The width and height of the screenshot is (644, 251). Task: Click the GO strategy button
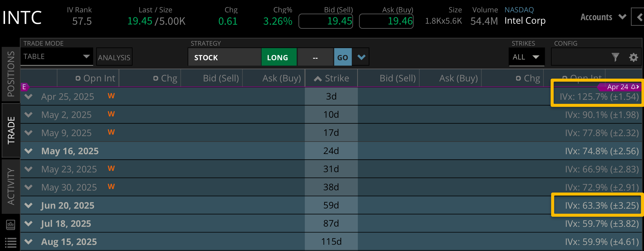342,57
